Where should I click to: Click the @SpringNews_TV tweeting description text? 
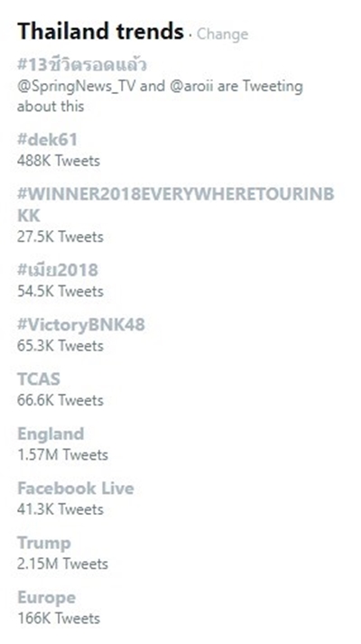point(160,96)
